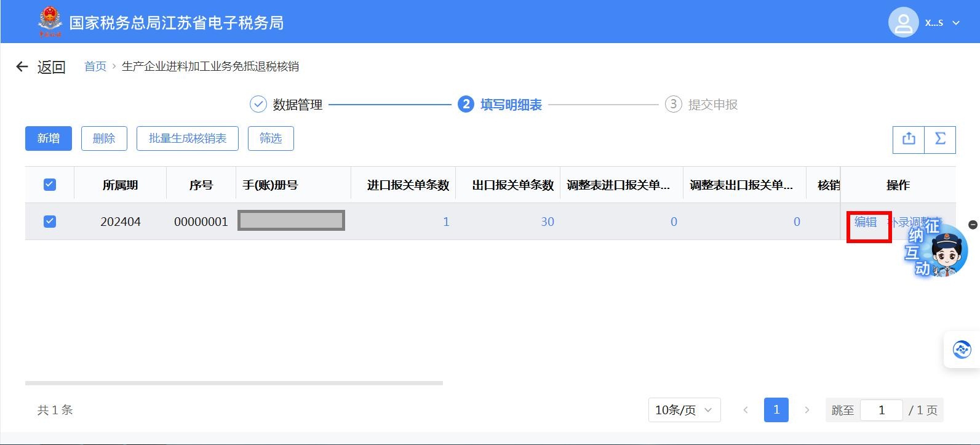Click the 新增 button

point(49,138)
